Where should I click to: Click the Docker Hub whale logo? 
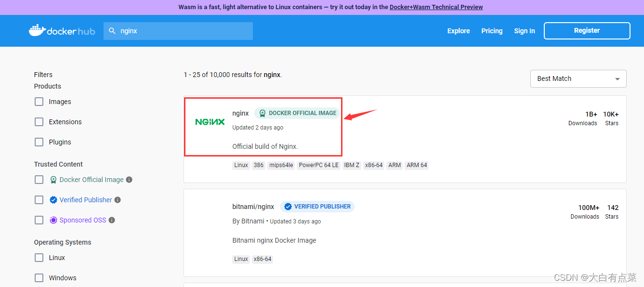tap(62, 31)
